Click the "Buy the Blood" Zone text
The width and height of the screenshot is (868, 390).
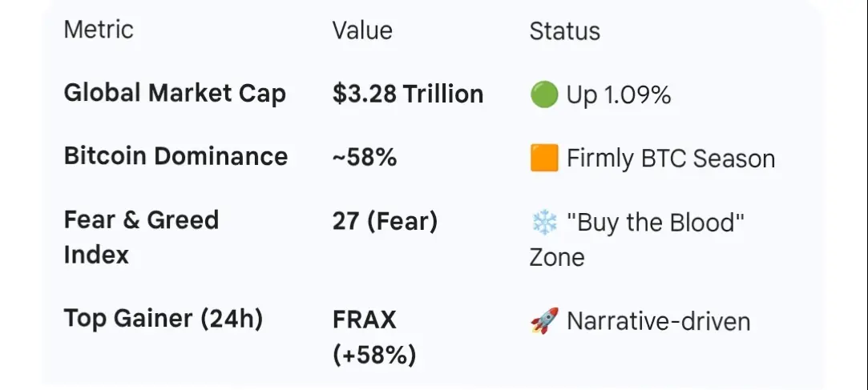(656, 223)
